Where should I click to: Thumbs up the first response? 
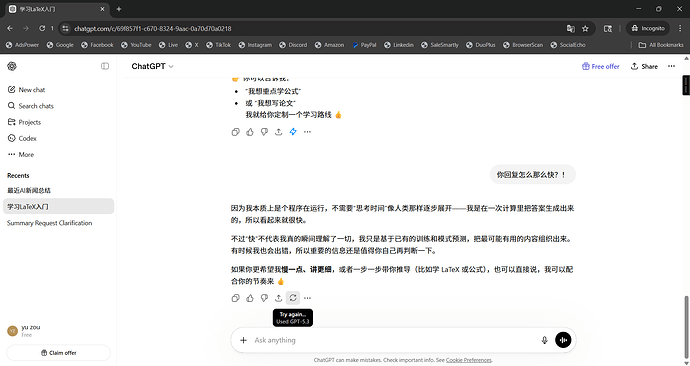(x=250, y=132)
